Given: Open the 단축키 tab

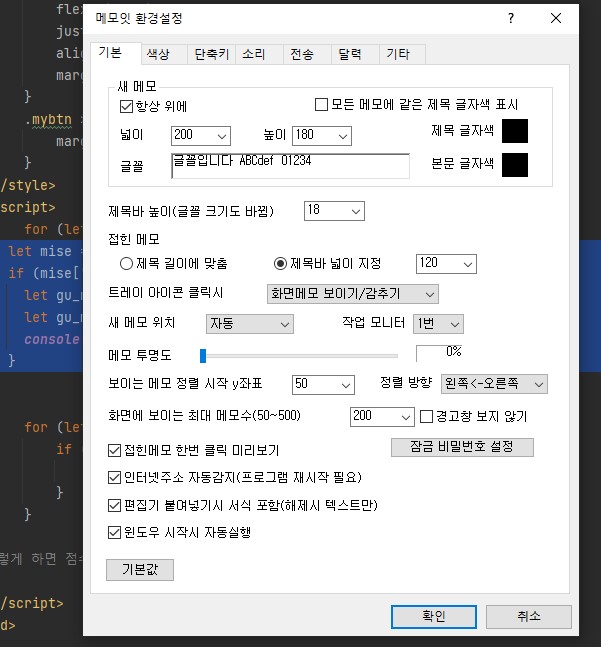Looking at the screenshot, I should [211, 54].
